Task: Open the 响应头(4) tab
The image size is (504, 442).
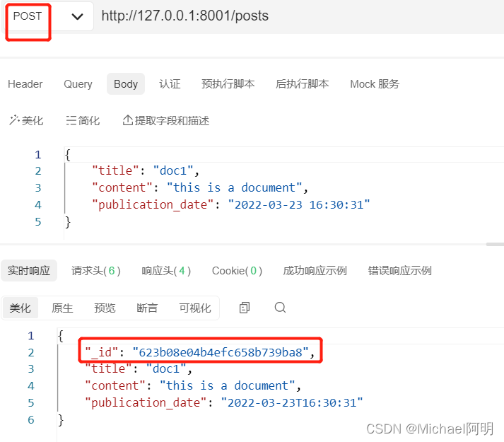Action: click(x=166, y=271)
